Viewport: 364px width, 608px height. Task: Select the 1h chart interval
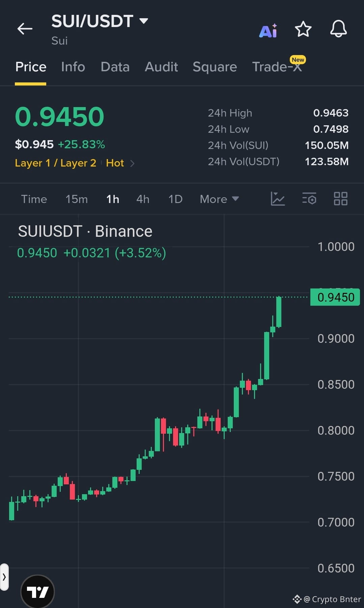113,199
